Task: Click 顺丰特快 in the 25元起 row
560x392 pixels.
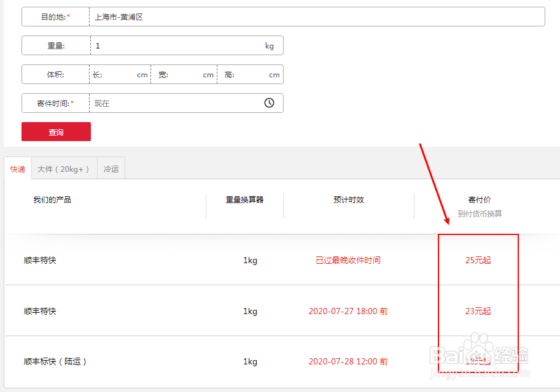Action: tap(40, 260)
